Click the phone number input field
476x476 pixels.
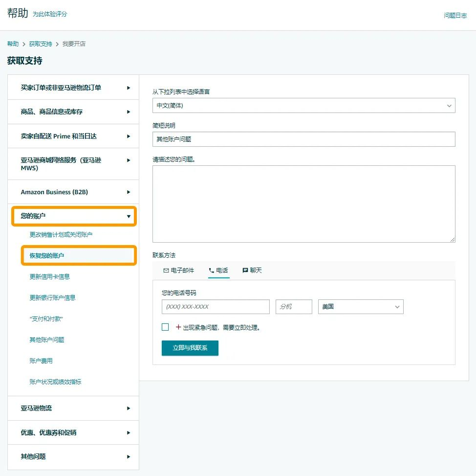click(x=215, y=306)
